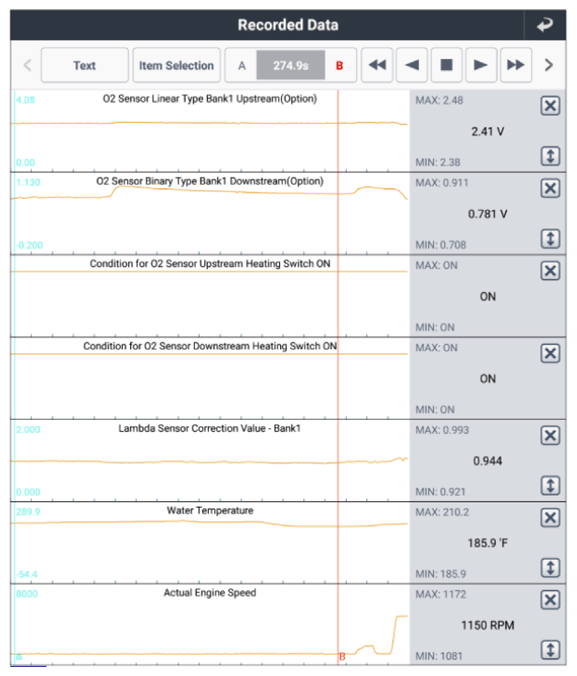Remove Lambda Sensor Correction Value graph
Viewport: 577px width, 676px height.
coord(550,435)
